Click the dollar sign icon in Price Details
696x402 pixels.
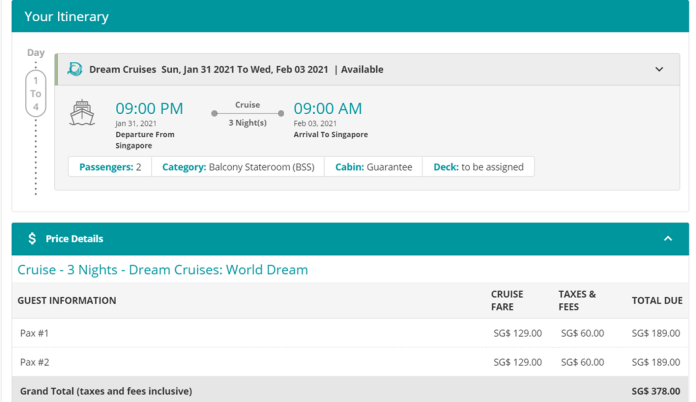point(32,239)
